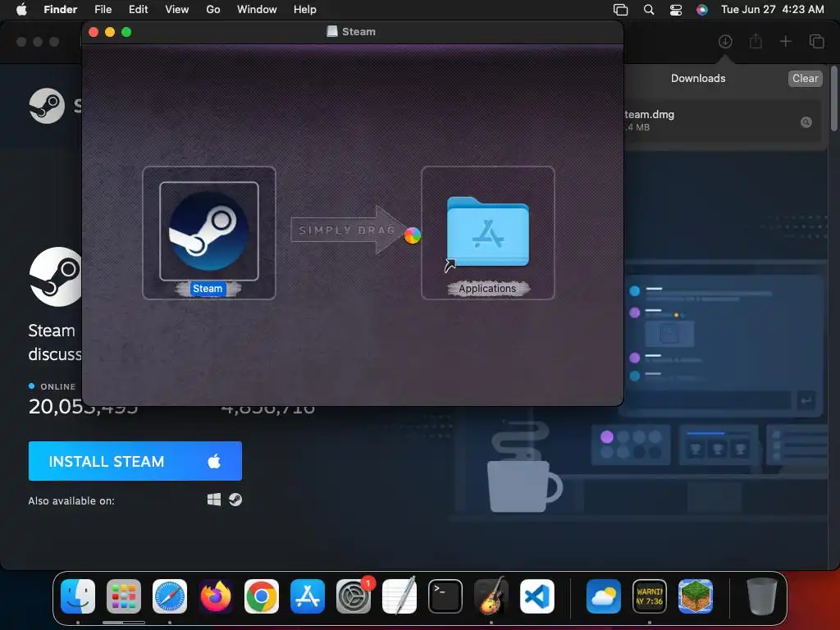The height and width of the screenshot is (630, 840).
Task: Show Steam.dmg in Finder via magnifier icon
Action: [x=806, y=122]
